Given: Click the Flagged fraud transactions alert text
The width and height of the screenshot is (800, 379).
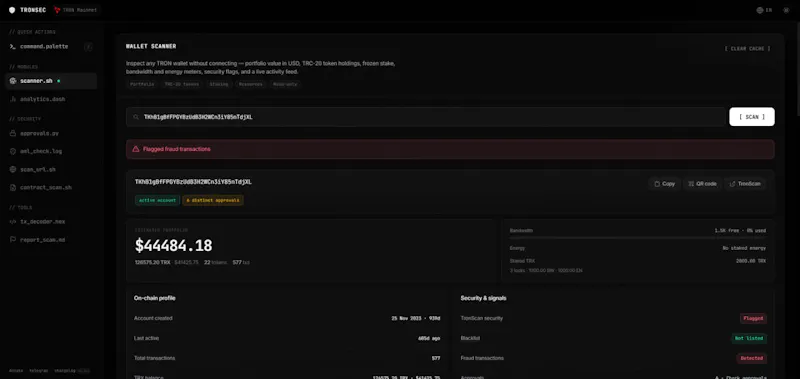Looking at the screenshot, I should pyautogui.click(x=177, y=149).
